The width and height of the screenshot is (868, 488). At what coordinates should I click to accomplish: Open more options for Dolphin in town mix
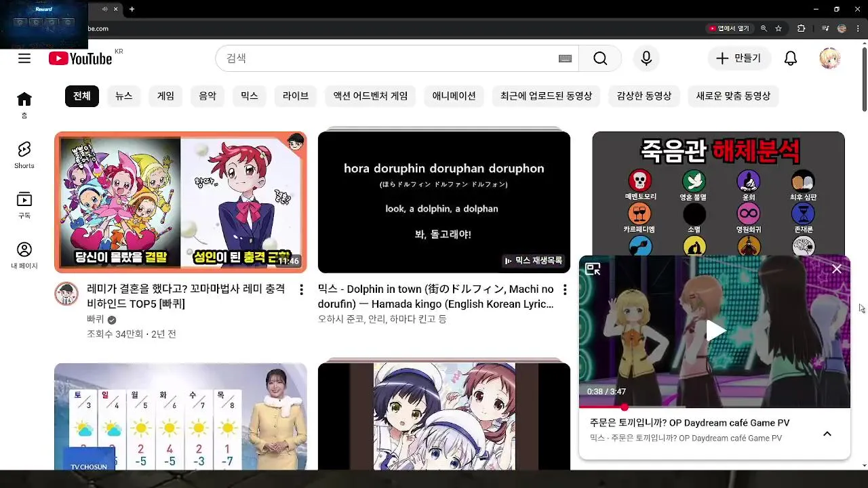[x=565, y=289]
